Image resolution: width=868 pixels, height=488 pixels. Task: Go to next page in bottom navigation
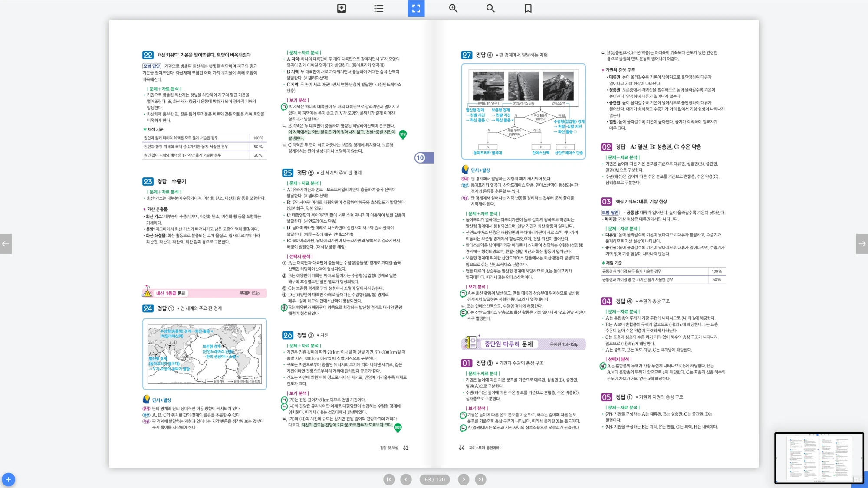[x=464, y=479]
